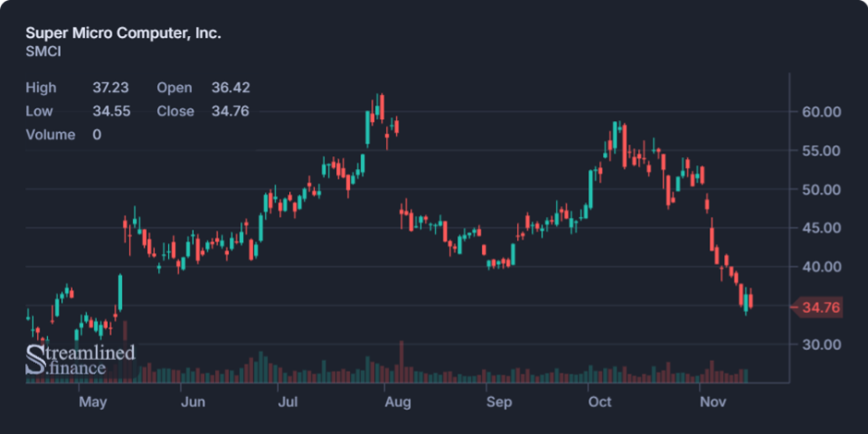
Task: Click the Close value 34.76
Action: 230,111
